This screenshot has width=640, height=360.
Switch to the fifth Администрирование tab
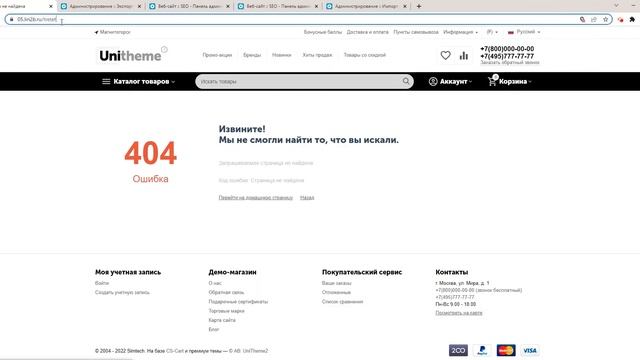[x=367, y=6]
